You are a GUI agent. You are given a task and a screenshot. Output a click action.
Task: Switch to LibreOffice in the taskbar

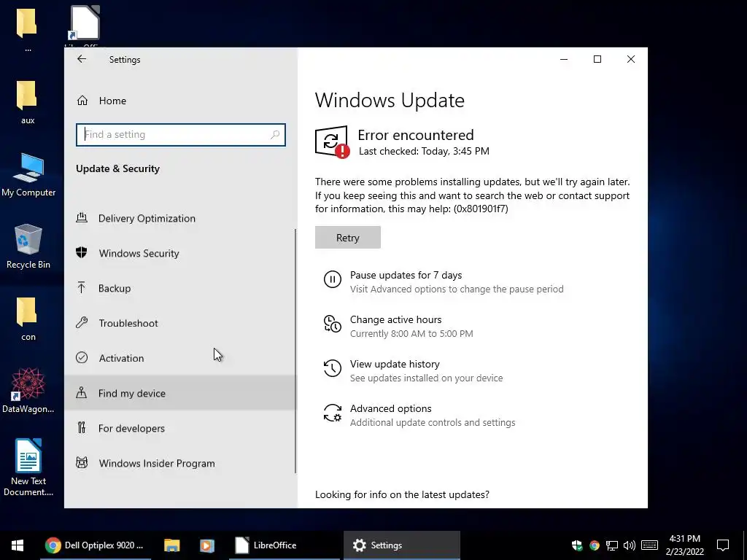coord(284,545)
